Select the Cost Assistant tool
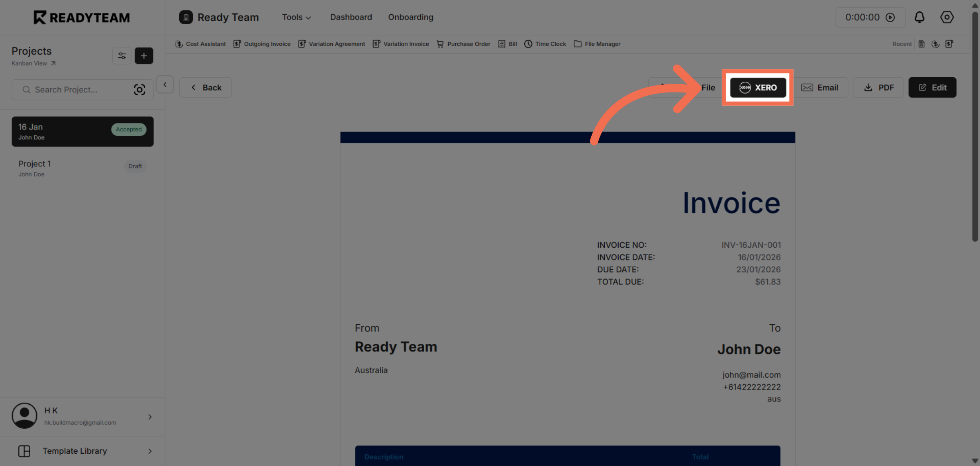The width and height of the screenshot is (980, 466). click(200, 44)
